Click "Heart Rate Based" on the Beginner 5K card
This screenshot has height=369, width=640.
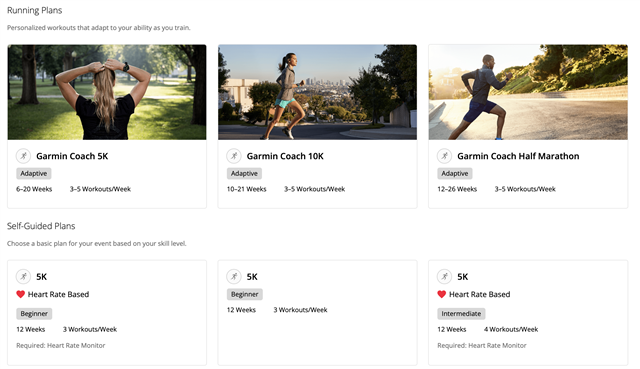58,294
